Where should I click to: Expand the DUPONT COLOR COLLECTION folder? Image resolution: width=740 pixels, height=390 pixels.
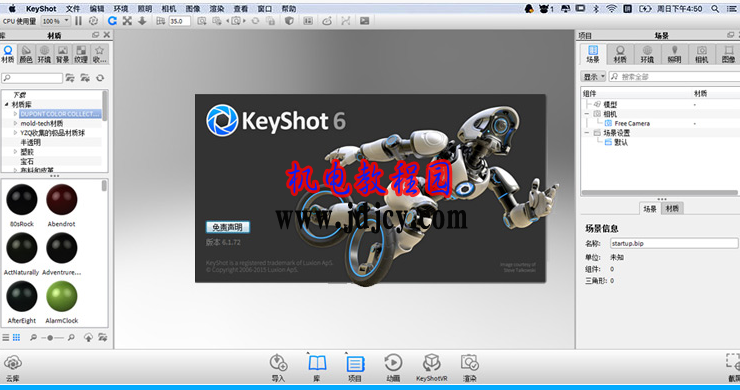click(15, 114)
